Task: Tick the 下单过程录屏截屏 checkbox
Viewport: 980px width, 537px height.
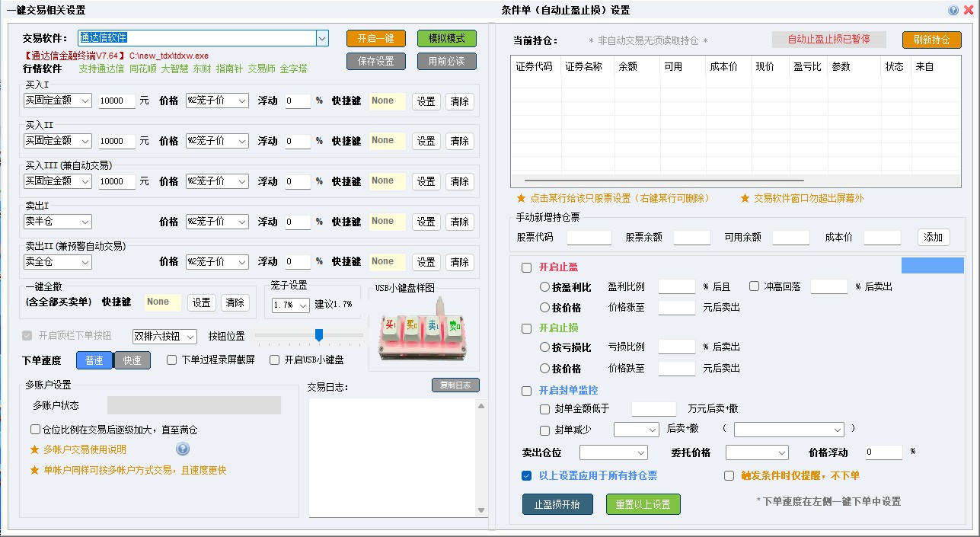Action: [x=172, y=360]
